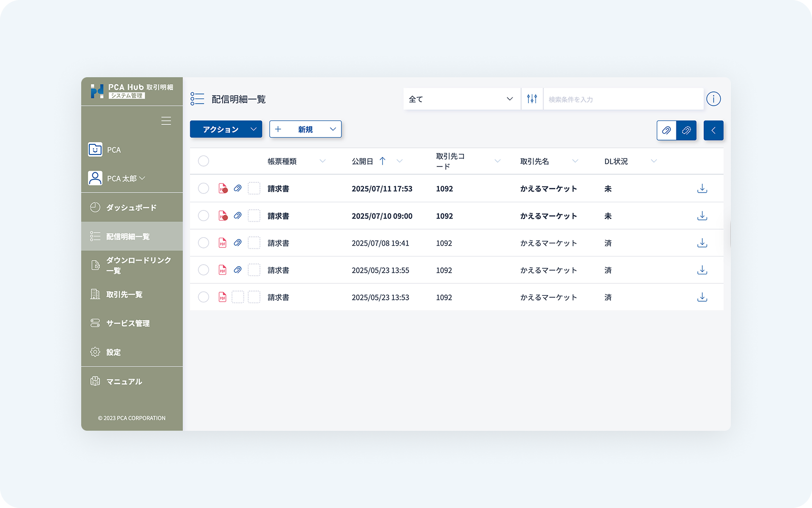The image size is (812, 508).
Task: Open ダウンロードリンク一覧 in the sidebar
Action: (132, 265)
